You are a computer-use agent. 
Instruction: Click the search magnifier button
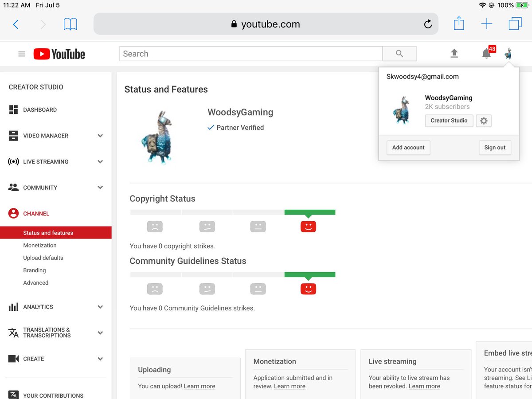click(x=399, y=54)
